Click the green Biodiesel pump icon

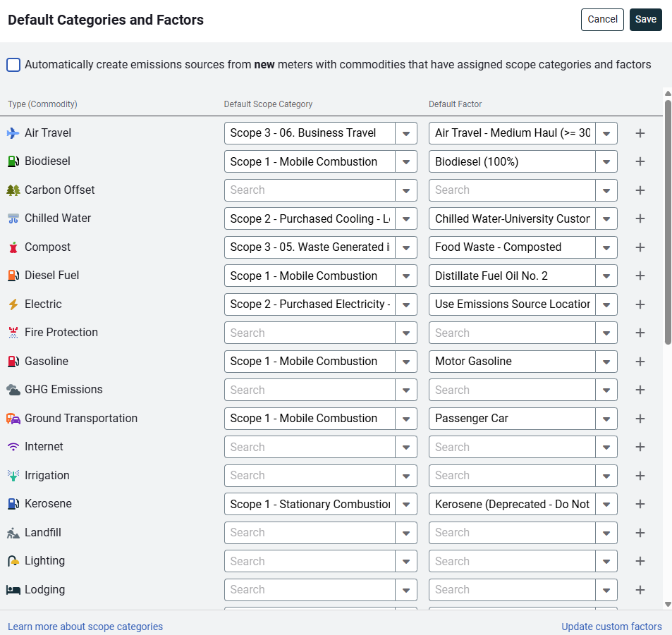[x=13, y=161]
